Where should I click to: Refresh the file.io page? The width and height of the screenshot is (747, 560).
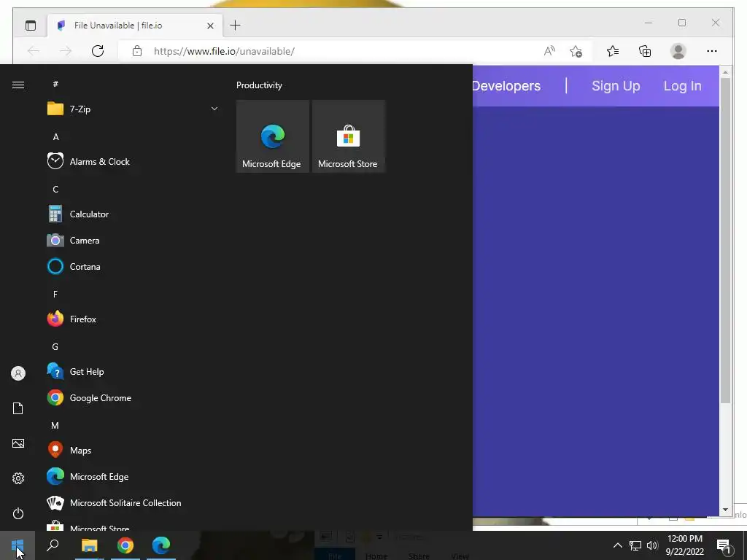point(98,51)
